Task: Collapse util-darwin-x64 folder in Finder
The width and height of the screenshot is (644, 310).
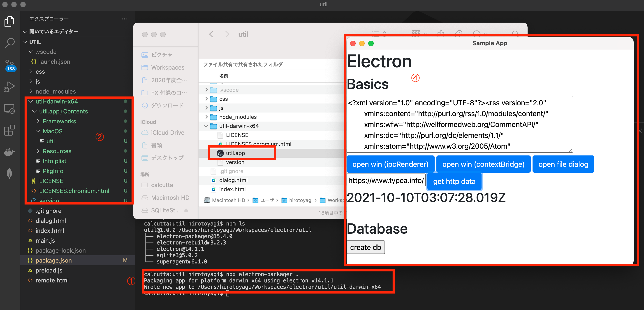Action: click(x=206, y=126)
